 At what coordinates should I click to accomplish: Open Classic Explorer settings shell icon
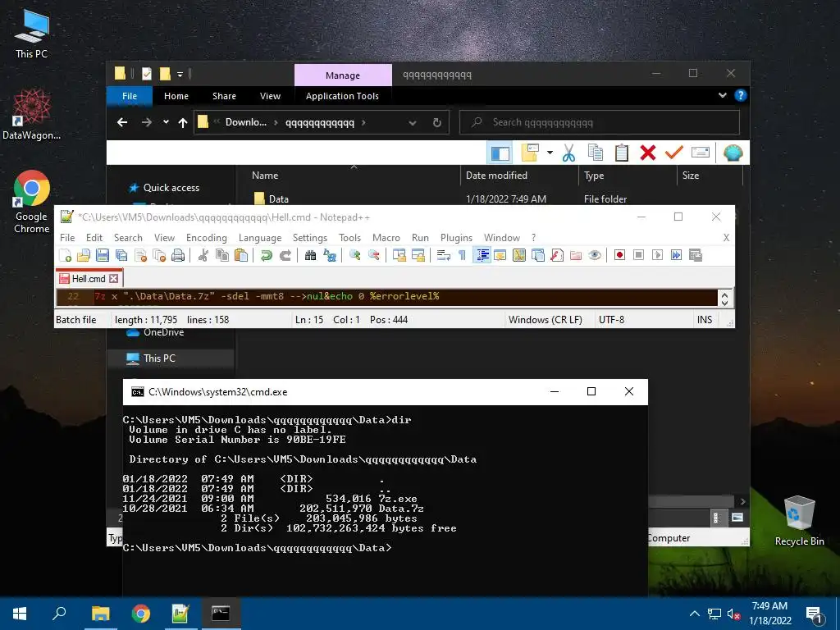733,153
